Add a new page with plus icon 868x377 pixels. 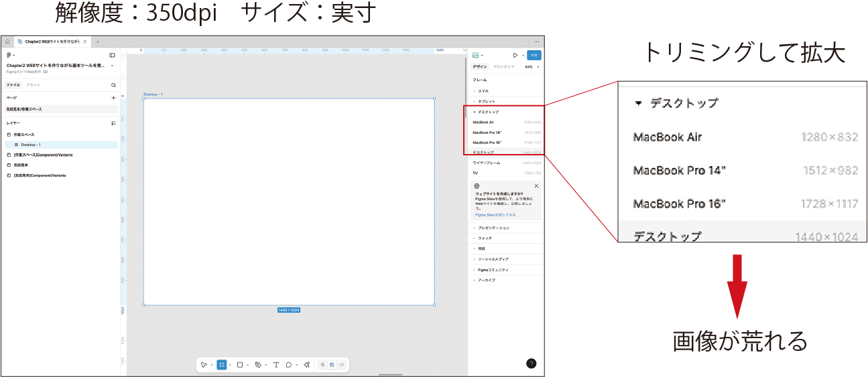pyautogui.click(x=113, y=98)
